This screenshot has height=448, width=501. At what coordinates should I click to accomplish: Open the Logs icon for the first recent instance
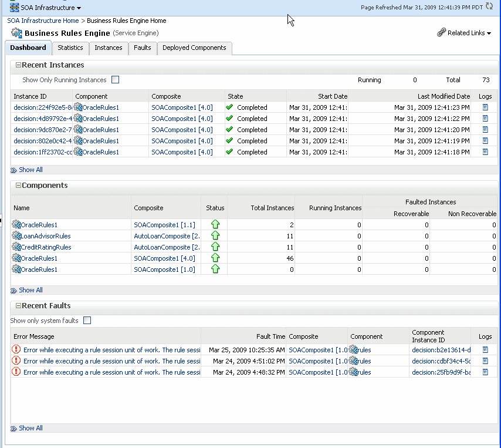click(x=485, y=107)
